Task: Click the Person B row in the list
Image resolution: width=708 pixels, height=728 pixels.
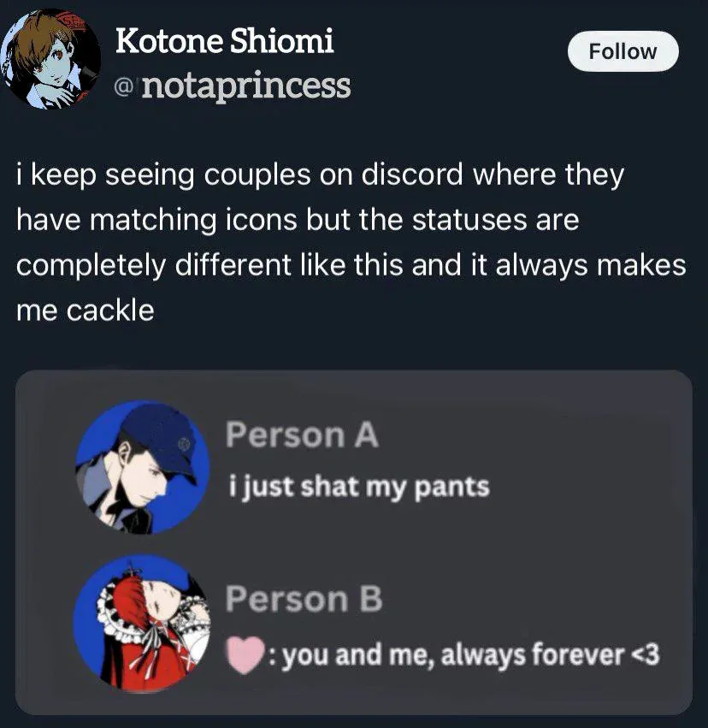Action: (x=354, y=624)
